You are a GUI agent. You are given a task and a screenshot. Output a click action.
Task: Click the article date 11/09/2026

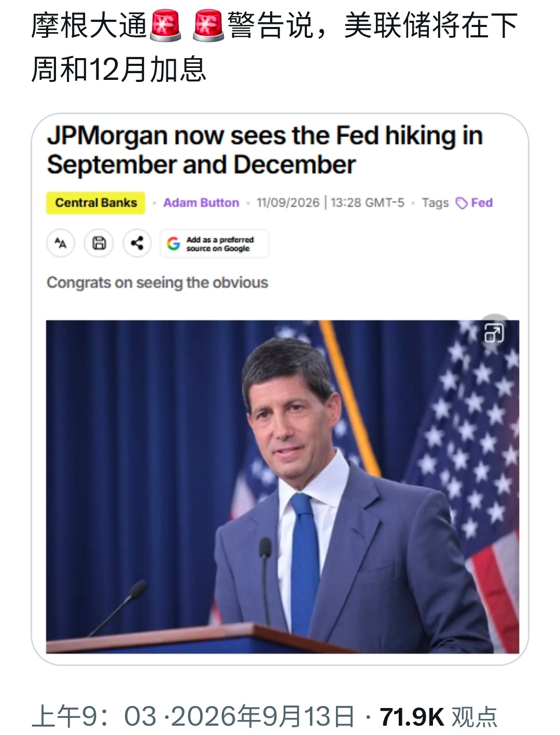[x=288, y=203]
